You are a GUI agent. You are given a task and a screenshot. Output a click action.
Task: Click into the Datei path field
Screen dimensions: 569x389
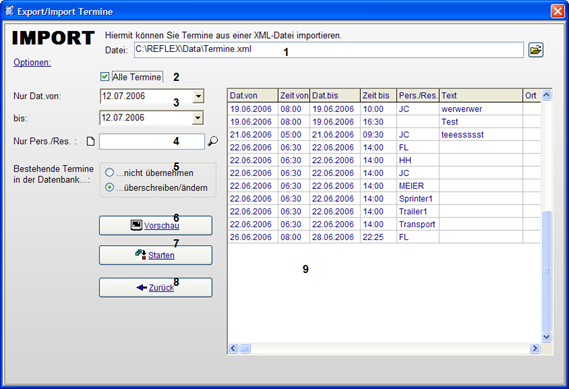[329, 50]
